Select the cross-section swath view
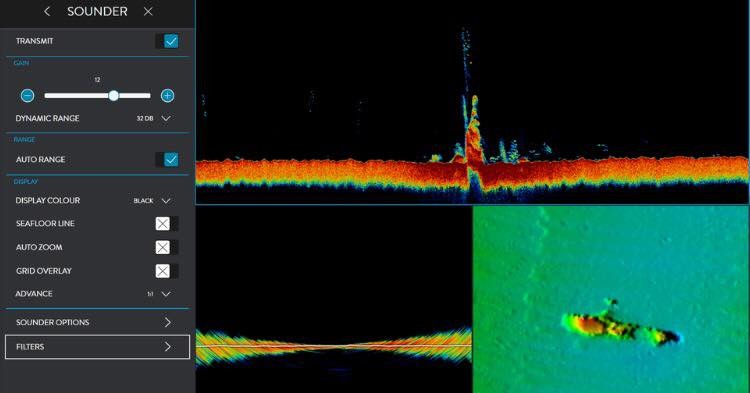Screen dimensions: 750x393 (334, 299)
